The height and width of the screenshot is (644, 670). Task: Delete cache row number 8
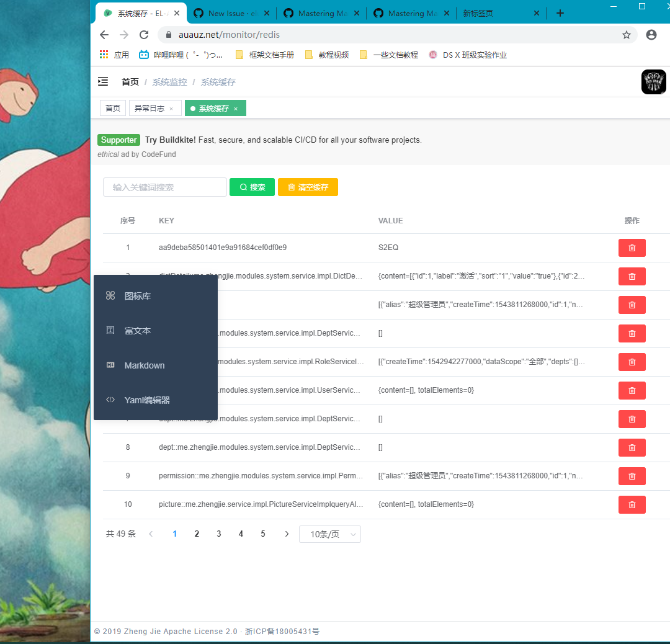click(632, 448)
